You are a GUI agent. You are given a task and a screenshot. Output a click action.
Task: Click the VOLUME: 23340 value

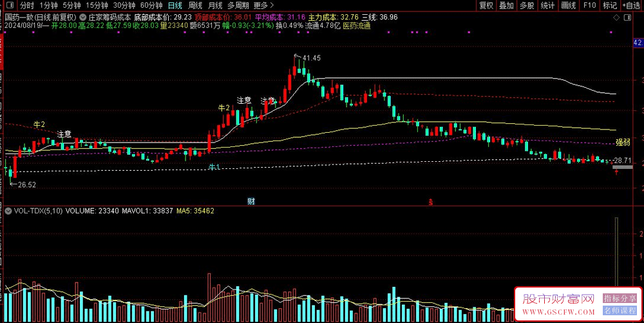pos(92,211)
